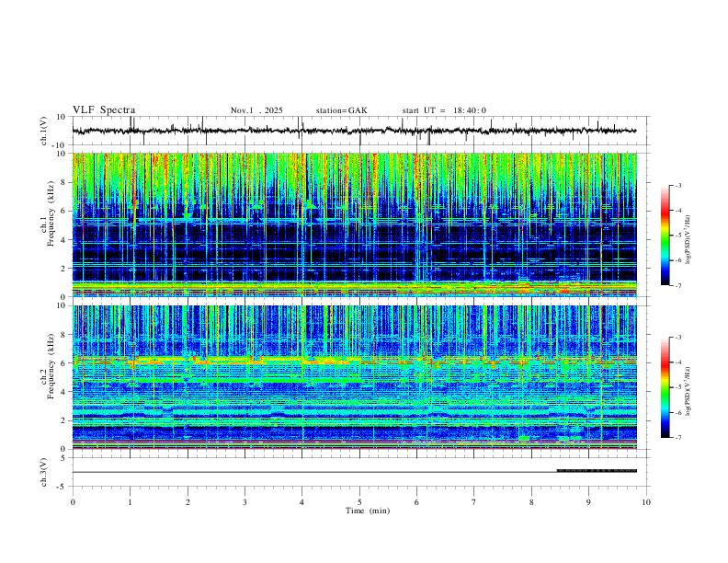Click time axis tick label 3
This screenshot has width=728, height=563.
coord(245,502)
